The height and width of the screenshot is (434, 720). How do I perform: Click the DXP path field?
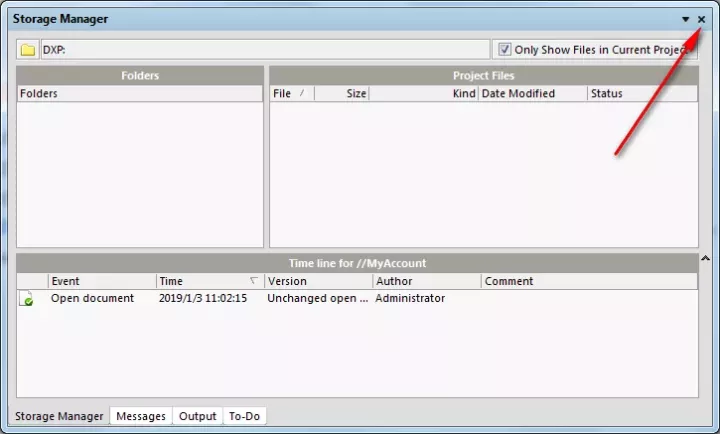[265, 50]
